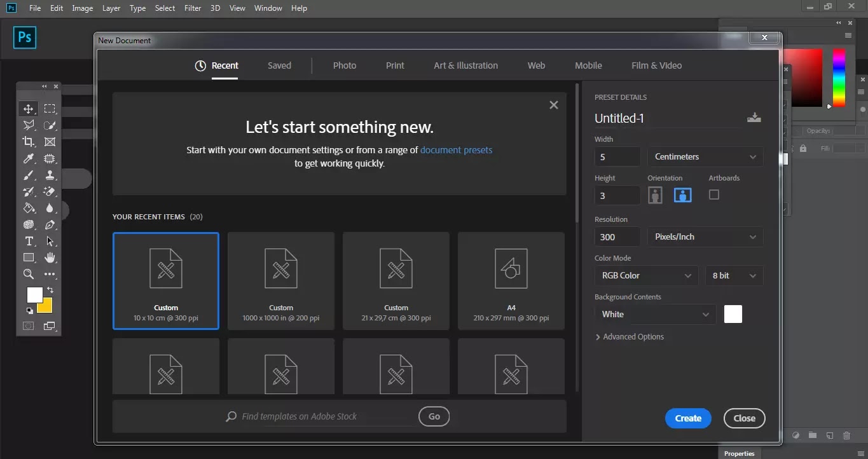Choose landscape orientation
The height and width of the screenshot is (459, 868).
point(683,195)
